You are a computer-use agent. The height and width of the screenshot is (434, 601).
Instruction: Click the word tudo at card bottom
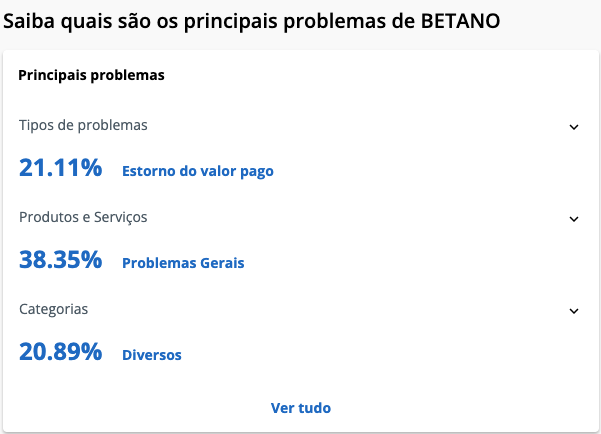(314, 408)
